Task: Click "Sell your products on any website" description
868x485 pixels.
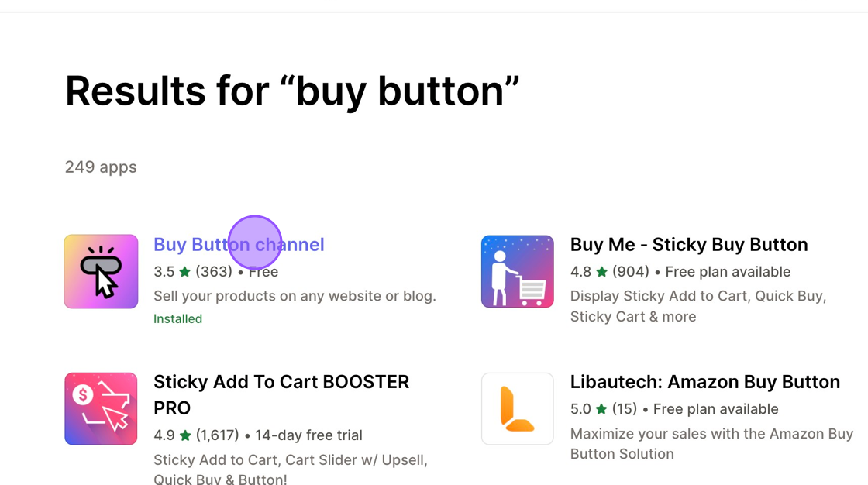Action: click(x=294, y=296)
